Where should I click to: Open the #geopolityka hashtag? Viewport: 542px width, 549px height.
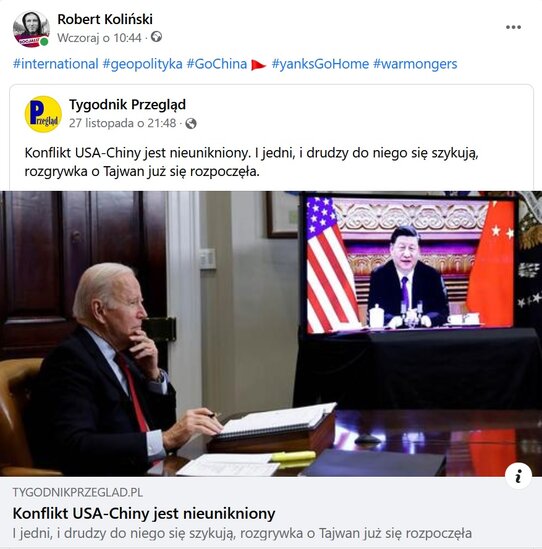click(143, 64)
